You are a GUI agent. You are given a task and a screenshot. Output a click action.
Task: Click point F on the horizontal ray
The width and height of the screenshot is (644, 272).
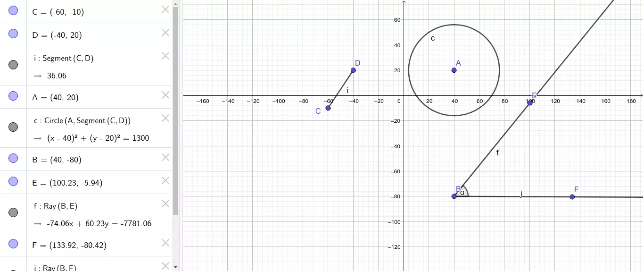tap(572, 197)
